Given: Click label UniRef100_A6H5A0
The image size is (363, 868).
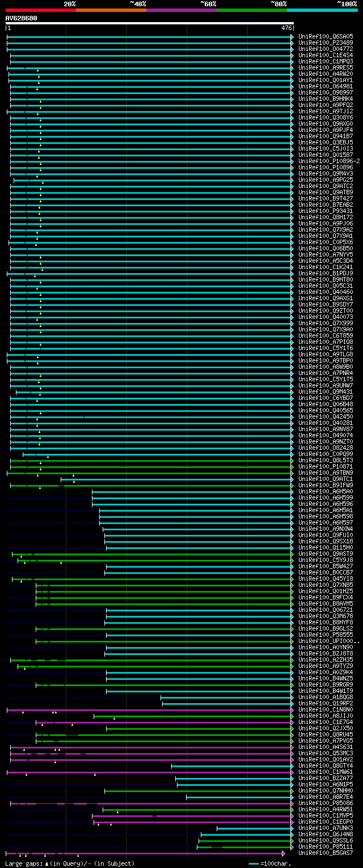Looking at the screenshot, I should coord(326,491).
